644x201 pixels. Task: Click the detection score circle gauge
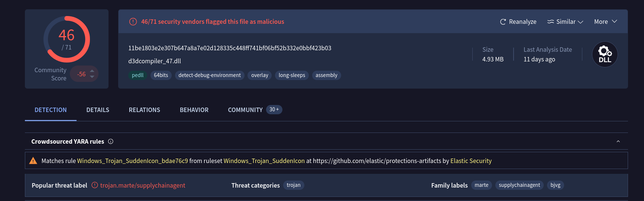(x=67, y=39)
